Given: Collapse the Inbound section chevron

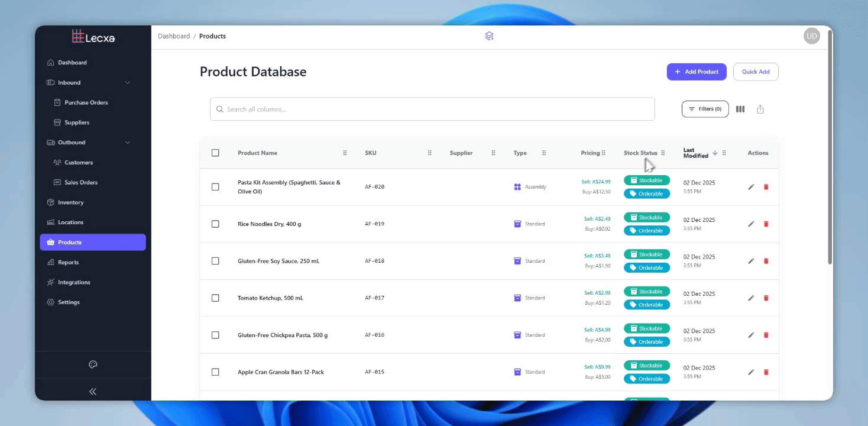Looking at the screenshot, I should (x=127, y=82).
